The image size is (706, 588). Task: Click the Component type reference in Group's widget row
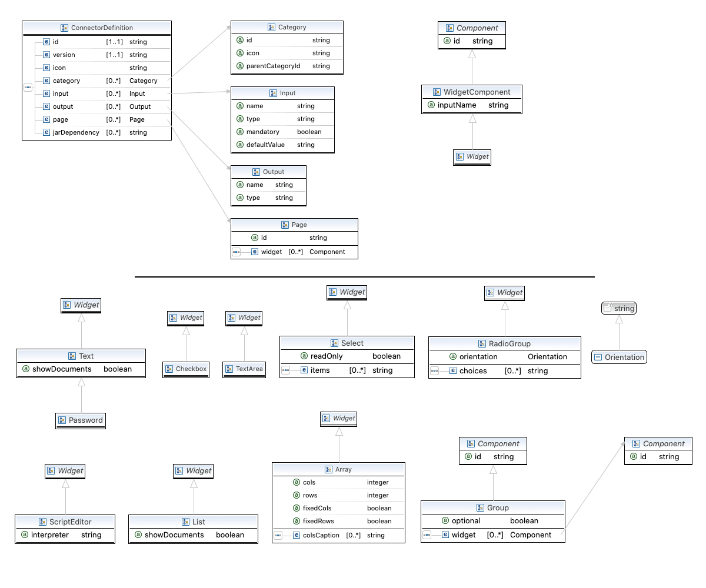531,535
